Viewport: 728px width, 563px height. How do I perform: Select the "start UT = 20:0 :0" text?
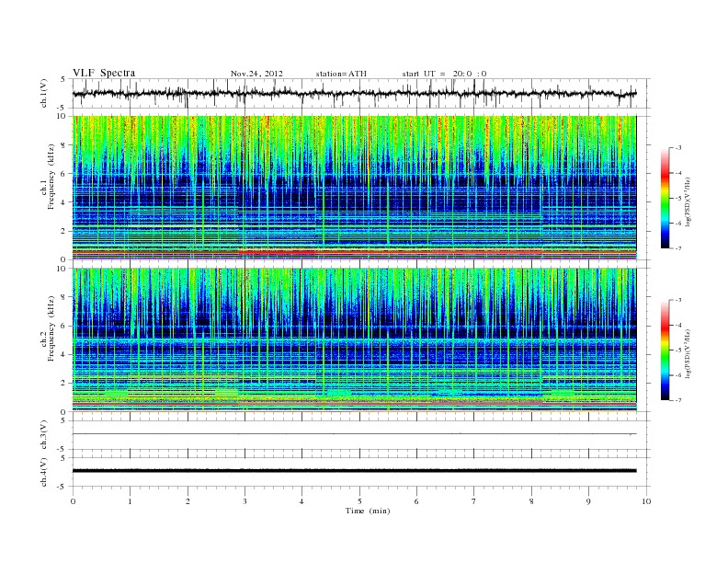[x=444, y=74]
